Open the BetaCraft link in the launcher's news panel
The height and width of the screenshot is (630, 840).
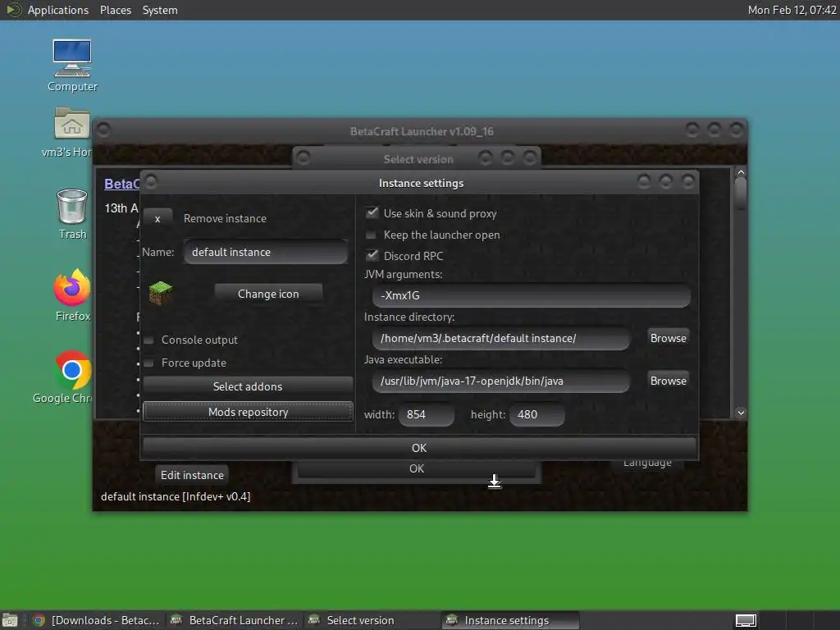click(121, 184)
